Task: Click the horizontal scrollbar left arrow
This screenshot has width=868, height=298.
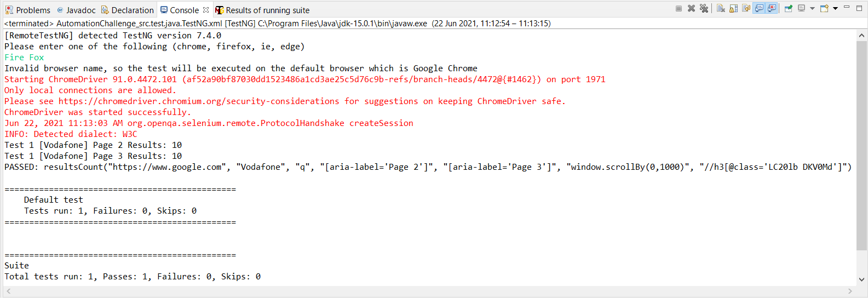Action: coord(9,291)
